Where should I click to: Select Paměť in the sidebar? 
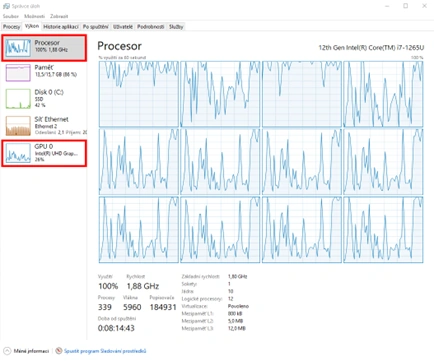pyautogui.click(x=44, y=72)
